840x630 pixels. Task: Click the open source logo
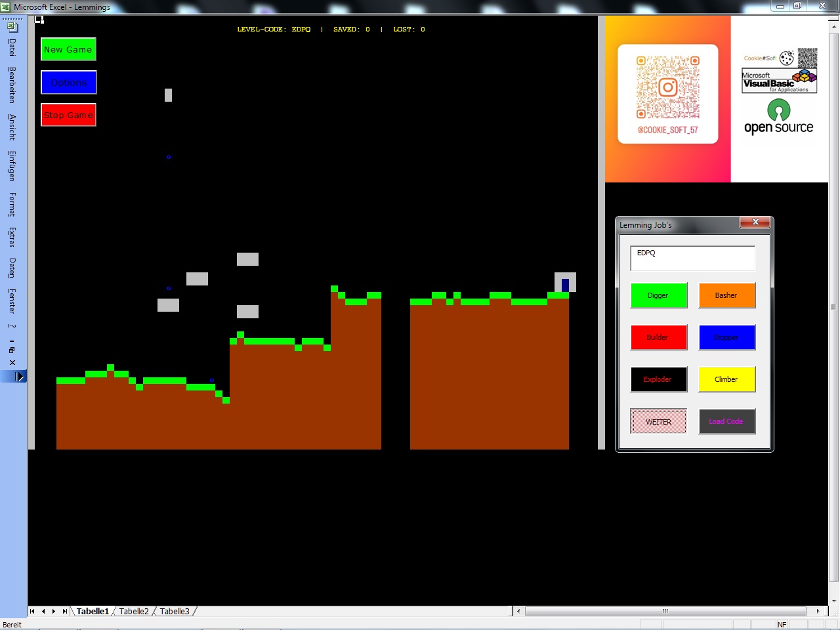click(779, 117)
